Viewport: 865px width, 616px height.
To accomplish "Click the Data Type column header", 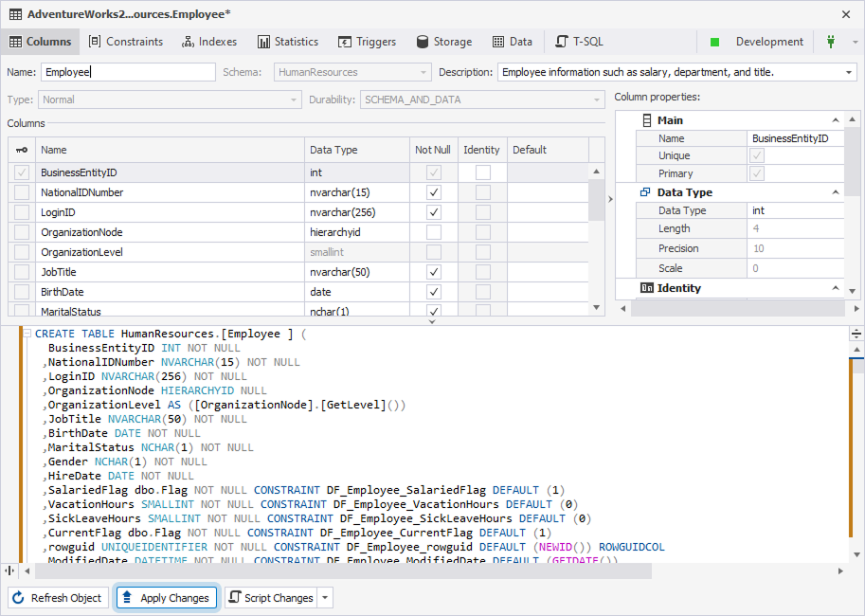I will point(357,150).
